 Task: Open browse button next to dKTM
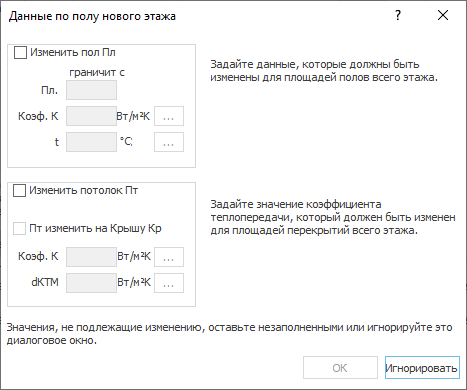[x=169, y=283]
